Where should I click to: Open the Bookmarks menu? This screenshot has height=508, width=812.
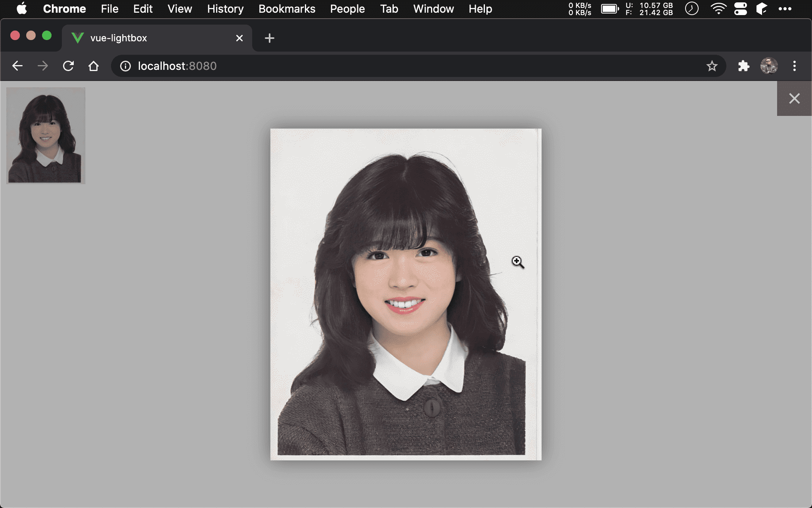(287, 9)
